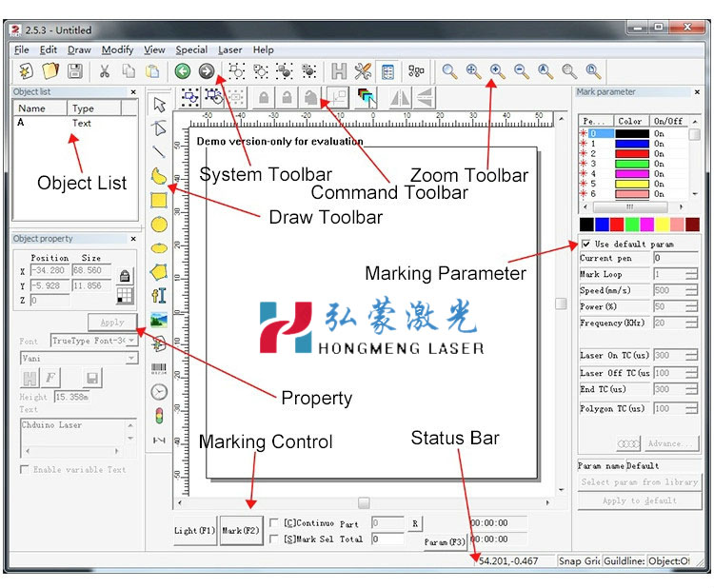The image size is (714, 588).
Task: Pick the red color swatch in palette row
Action: pyautogui.click(x=617, y=225)
